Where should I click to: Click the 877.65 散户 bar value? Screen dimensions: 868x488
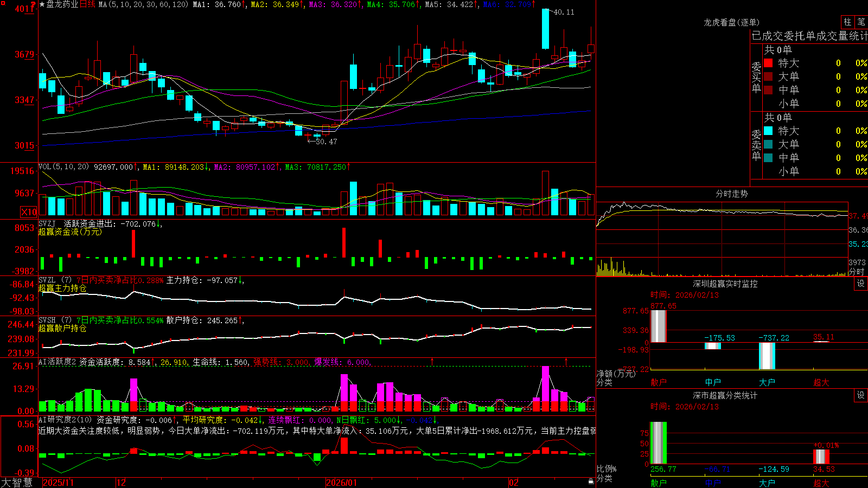click(x=663, y=306)
